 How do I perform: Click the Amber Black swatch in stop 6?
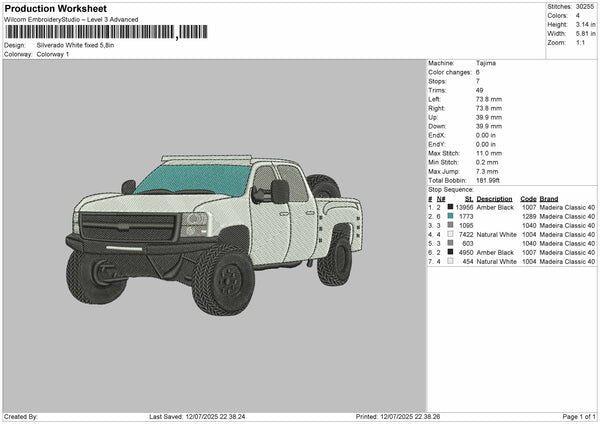pyautogui.click(x=451, y=252)
